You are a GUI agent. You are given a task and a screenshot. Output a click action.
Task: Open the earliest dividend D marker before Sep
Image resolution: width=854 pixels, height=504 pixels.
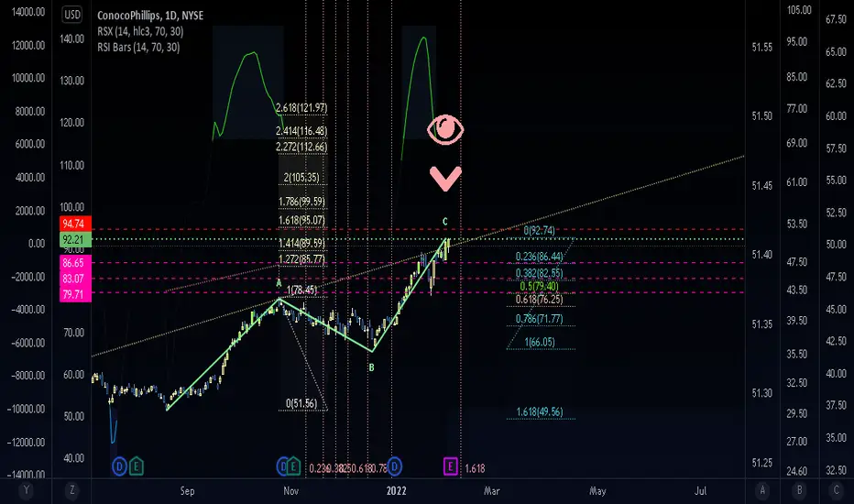tap(119, 466)
